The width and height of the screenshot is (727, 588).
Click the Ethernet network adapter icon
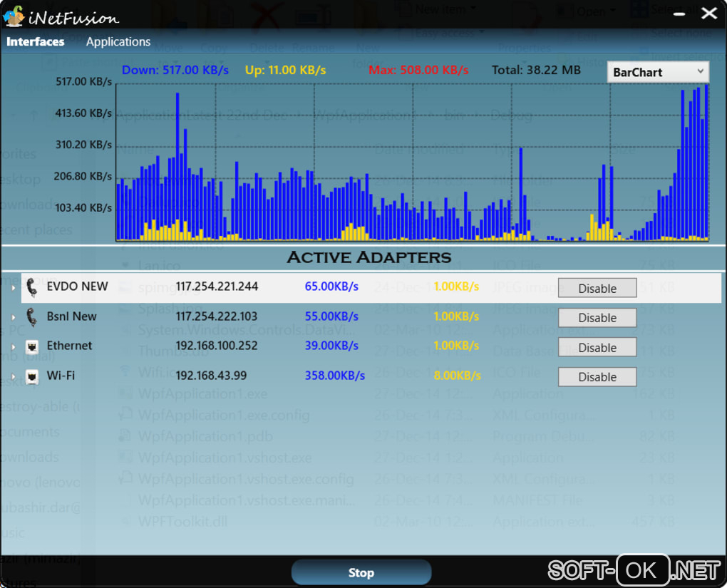[32, 347]
